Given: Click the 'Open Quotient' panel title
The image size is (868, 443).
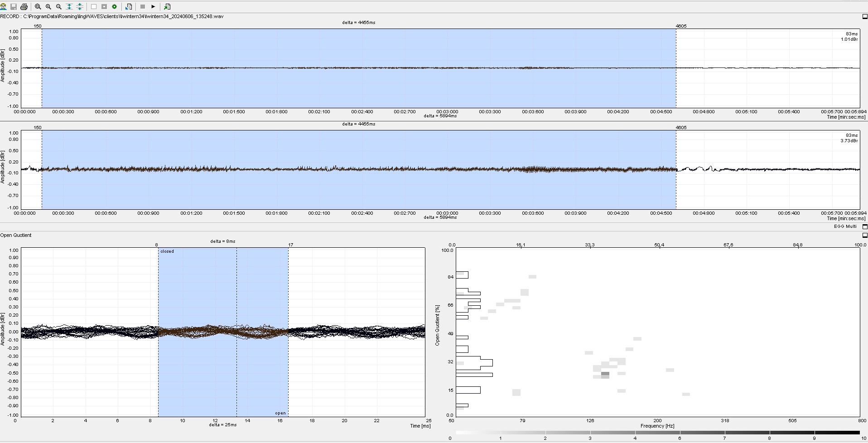Looking at the screenshot, I should [x=16, y=235].
